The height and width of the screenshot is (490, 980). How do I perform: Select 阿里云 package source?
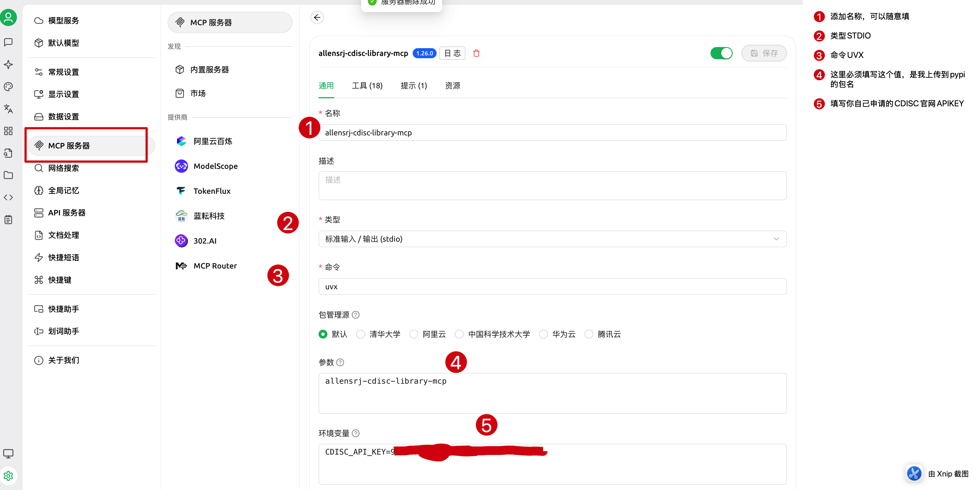pyautogui.click(x=414, y=334)
